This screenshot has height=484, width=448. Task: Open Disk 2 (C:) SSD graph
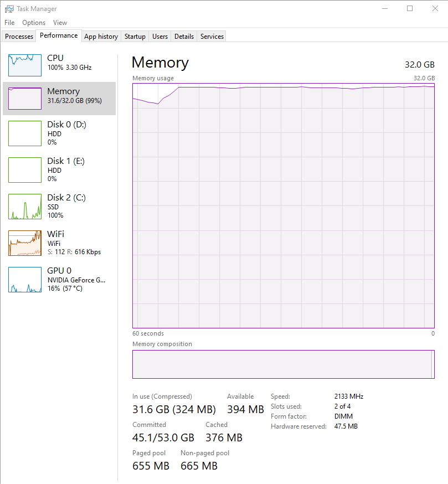[25, 207]
